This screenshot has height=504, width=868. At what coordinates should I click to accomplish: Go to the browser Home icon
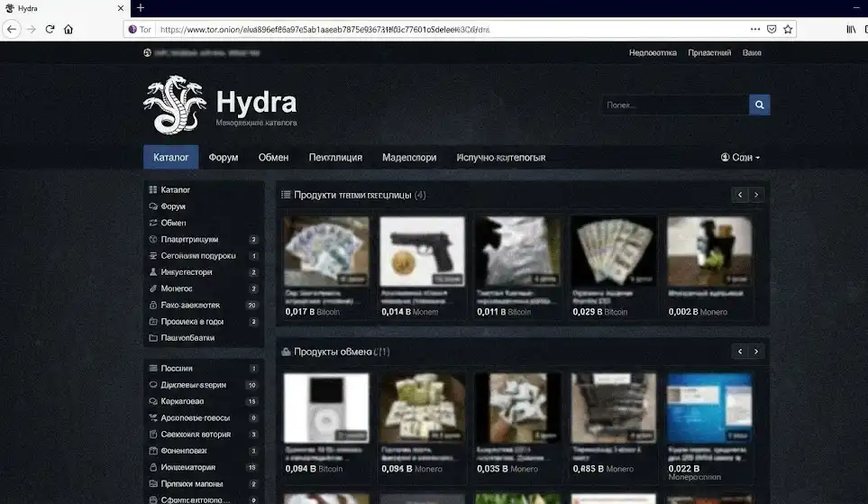[x=69, y=30]
